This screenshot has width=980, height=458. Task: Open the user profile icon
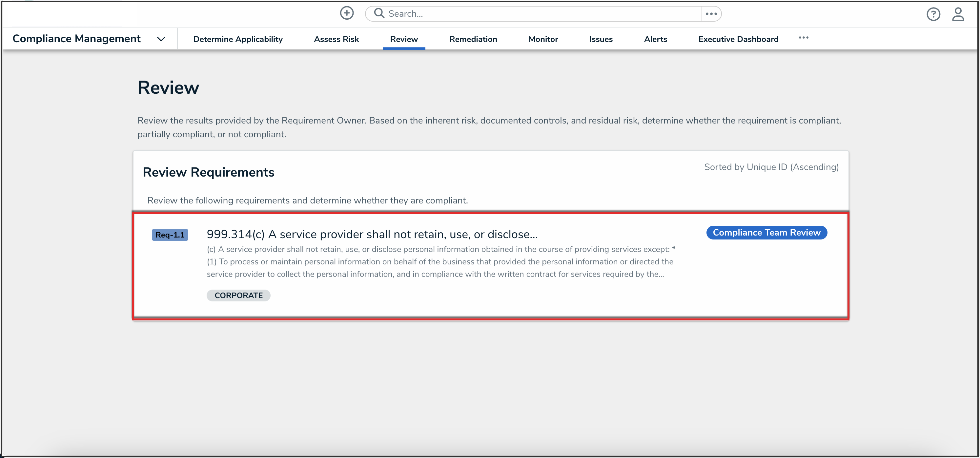tap(958, 14)
